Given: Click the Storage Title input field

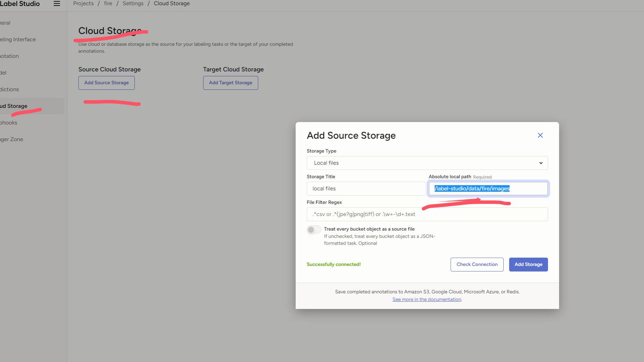Looking at the screenshot, I should (366, 189).
